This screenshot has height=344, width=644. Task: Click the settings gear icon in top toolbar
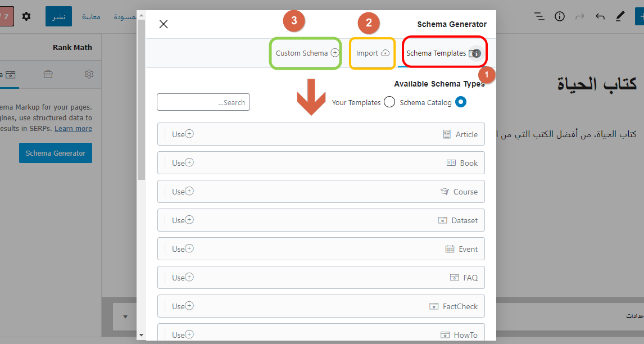coord(26,16)
